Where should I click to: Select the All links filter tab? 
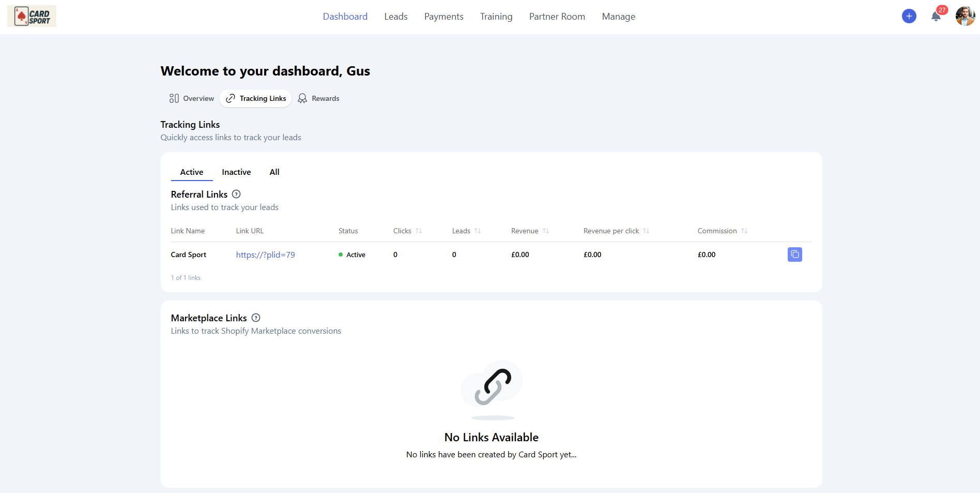click(274, 172)
